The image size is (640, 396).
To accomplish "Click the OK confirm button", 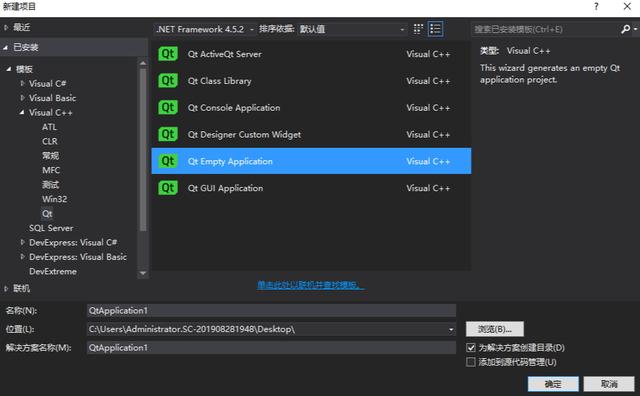I will pos(553,384).
